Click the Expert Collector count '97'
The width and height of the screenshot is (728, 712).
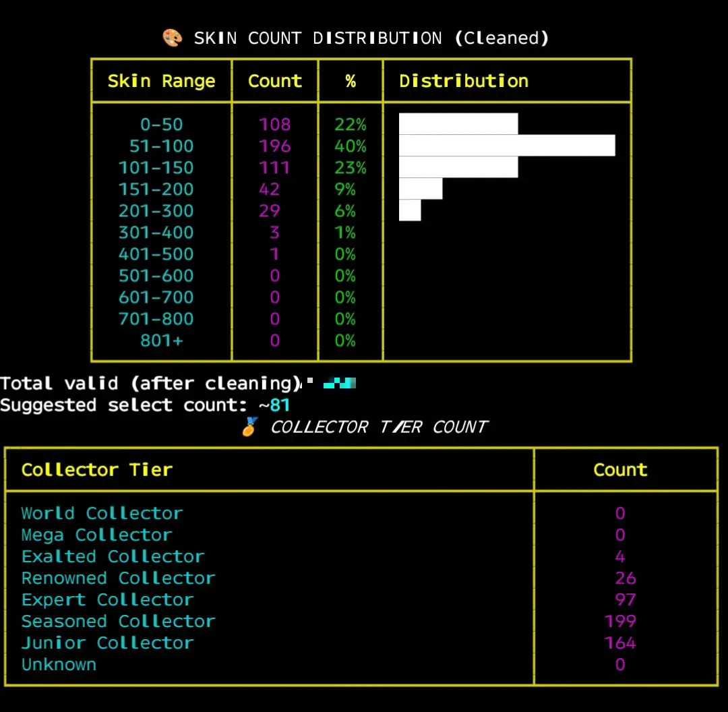[626, 599]
